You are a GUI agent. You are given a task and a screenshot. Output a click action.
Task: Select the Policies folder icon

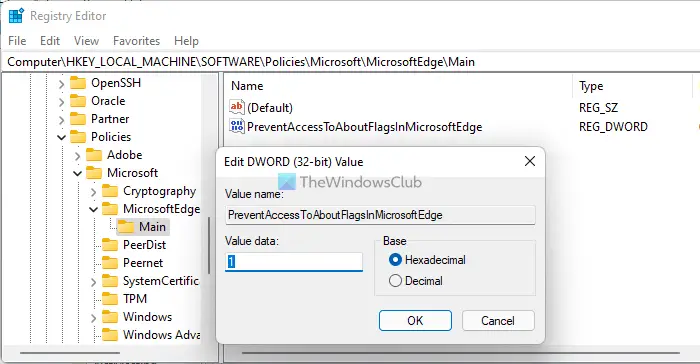pos(78,137)
